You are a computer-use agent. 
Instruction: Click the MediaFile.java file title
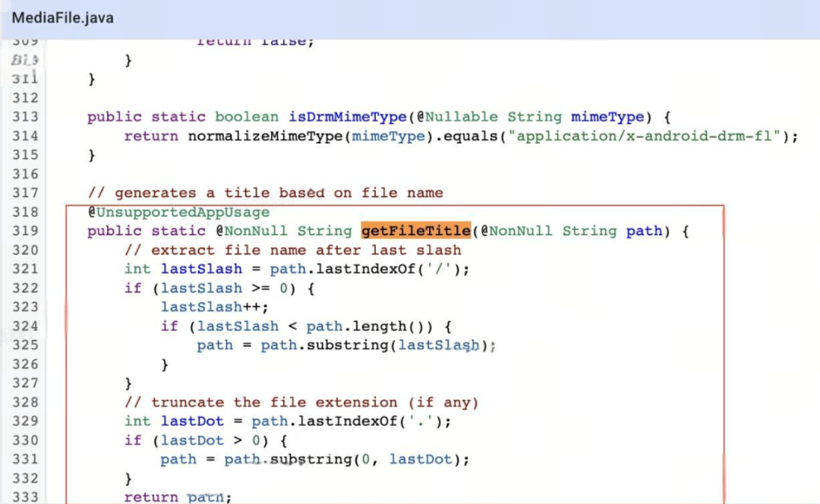63,17
